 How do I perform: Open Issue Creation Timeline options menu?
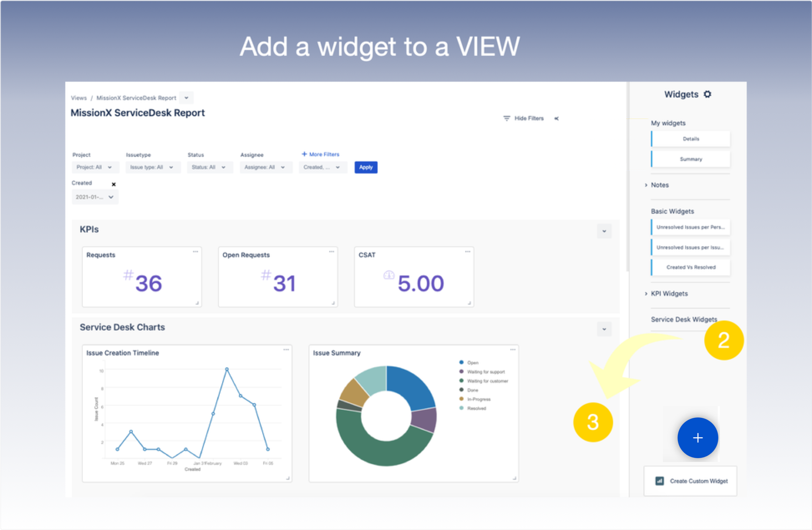click(286, 350)
